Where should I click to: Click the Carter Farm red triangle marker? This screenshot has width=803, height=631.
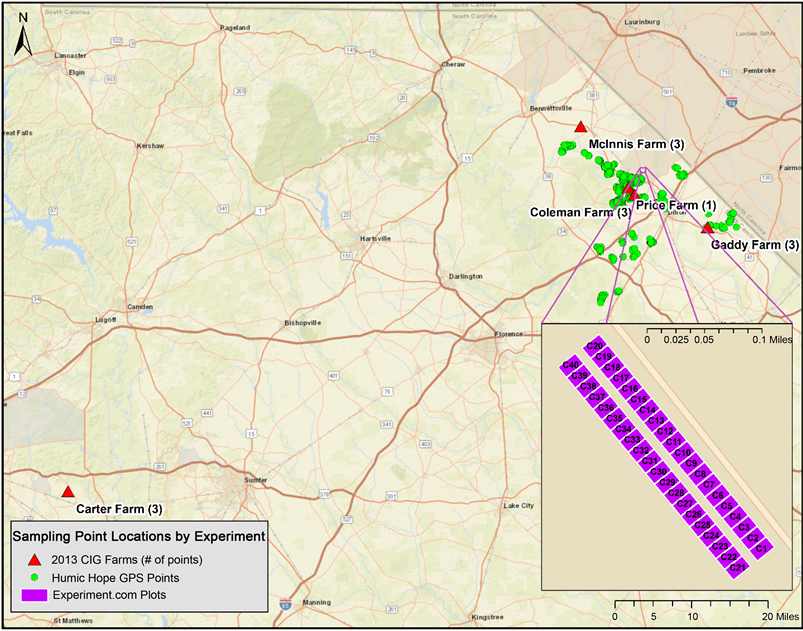pyautogui.click(x=67, y=492)
